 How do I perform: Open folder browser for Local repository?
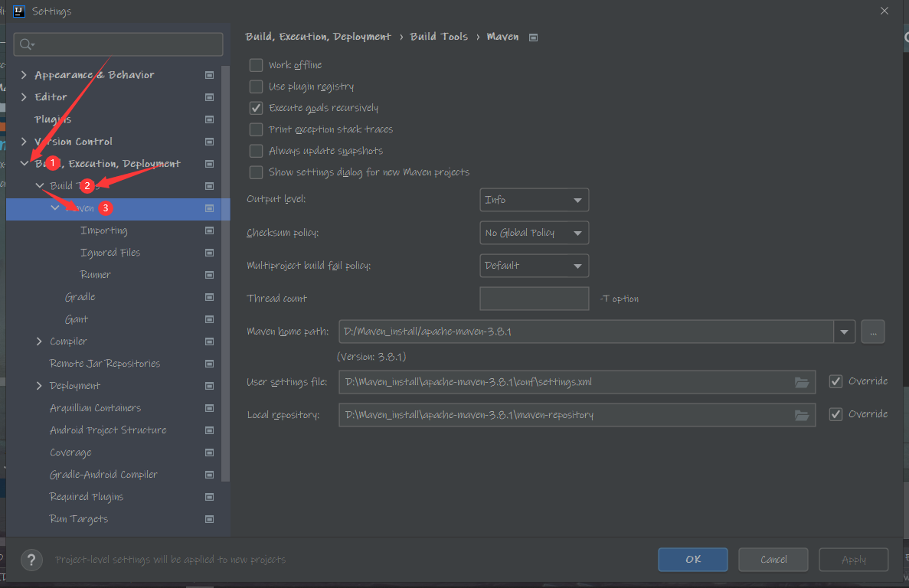(802, 416)
